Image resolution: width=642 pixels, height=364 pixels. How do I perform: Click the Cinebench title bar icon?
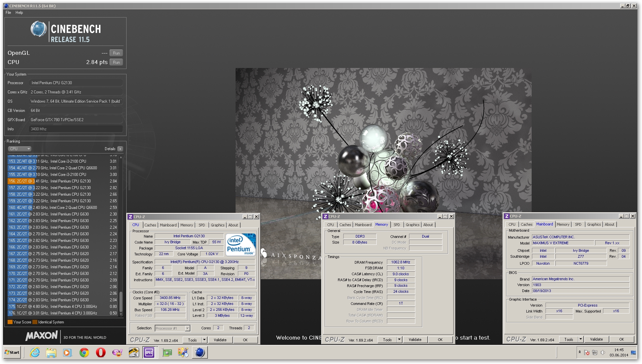click(6, 6)
